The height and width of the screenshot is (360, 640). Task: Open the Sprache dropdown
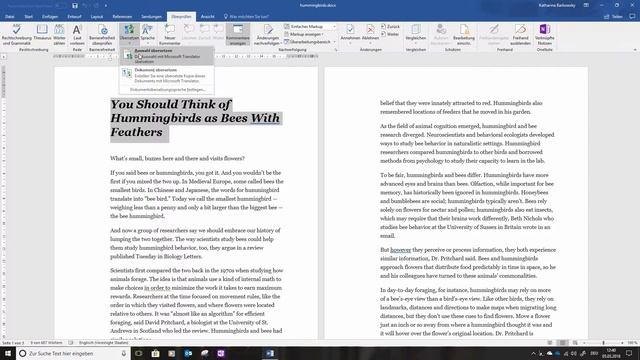(x=147, y=34)
